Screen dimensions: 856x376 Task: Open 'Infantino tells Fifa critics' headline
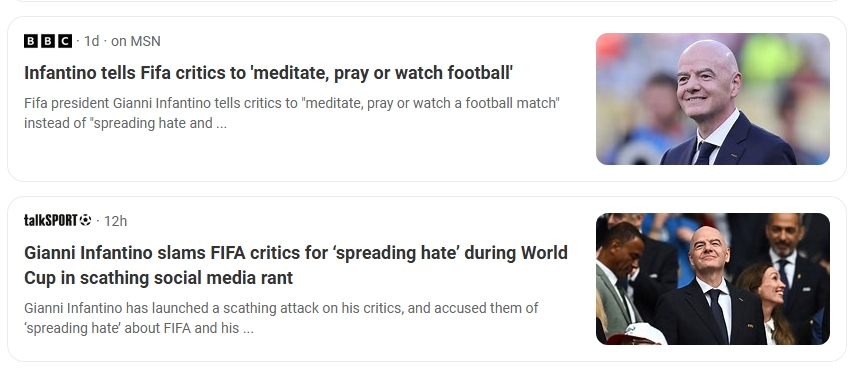pos(268,73)
